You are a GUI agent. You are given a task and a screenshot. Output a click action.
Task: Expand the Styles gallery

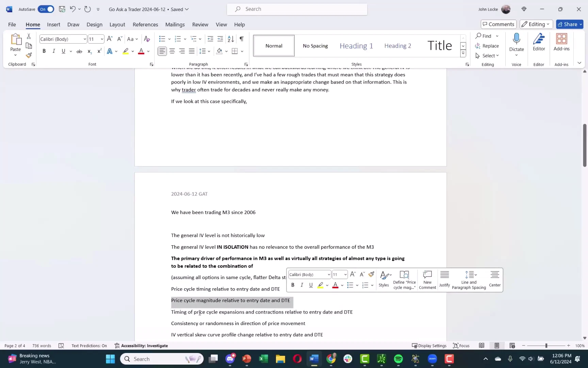[x=463, y=53]
